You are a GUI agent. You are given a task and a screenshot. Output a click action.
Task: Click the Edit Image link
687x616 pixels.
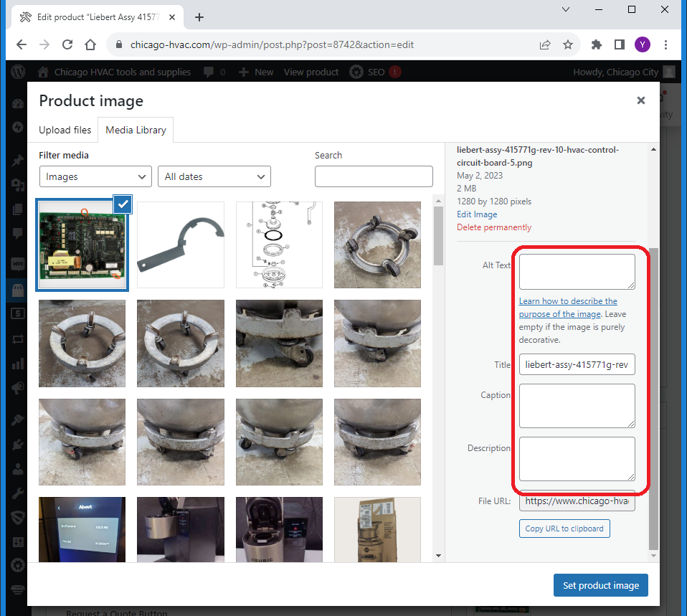477,214
